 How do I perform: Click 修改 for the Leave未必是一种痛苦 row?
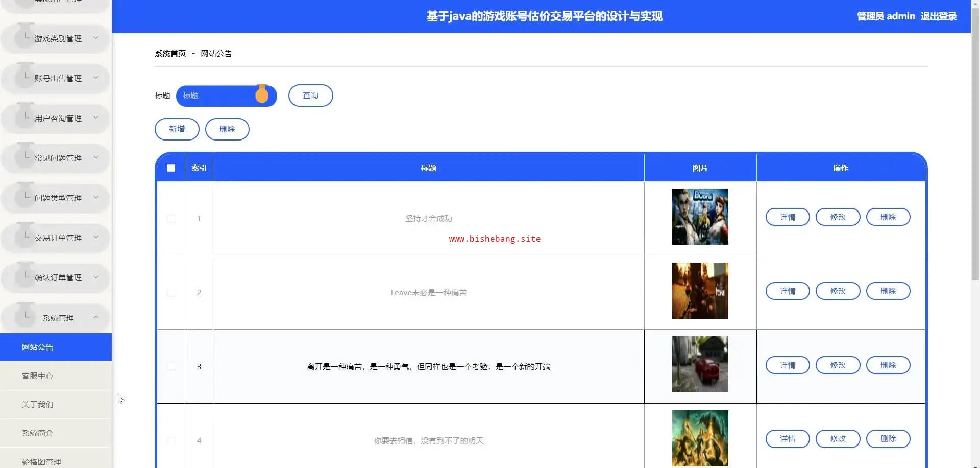pos(838,291)
